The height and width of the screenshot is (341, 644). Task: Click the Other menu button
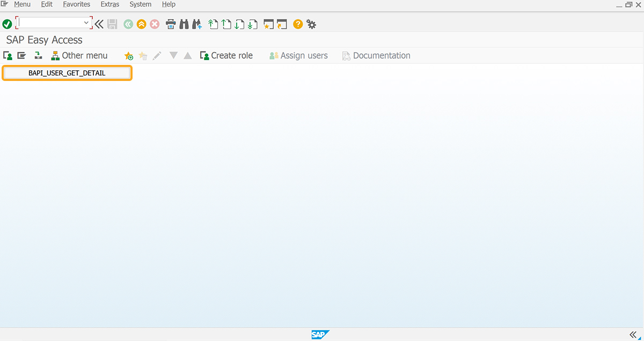point(79,56)
